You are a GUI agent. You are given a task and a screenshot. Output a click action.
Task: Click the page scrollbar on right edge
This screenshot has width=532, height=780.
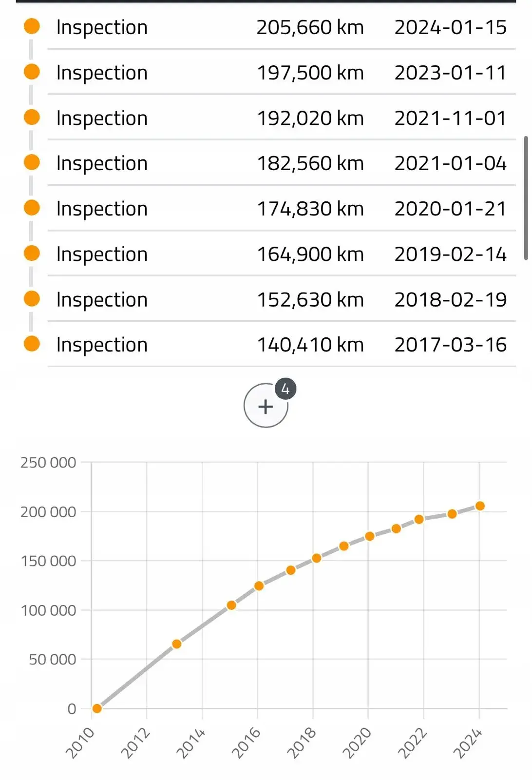[x=526, y=198]
